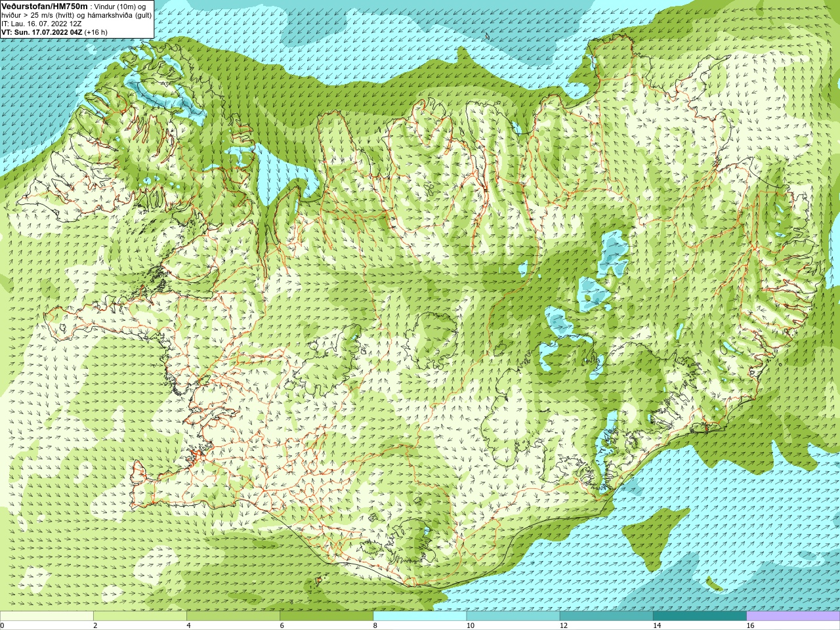Click the 6–8 m/s dark green legend swatch
The image size is (840, 630).
(x=327, y=616)
